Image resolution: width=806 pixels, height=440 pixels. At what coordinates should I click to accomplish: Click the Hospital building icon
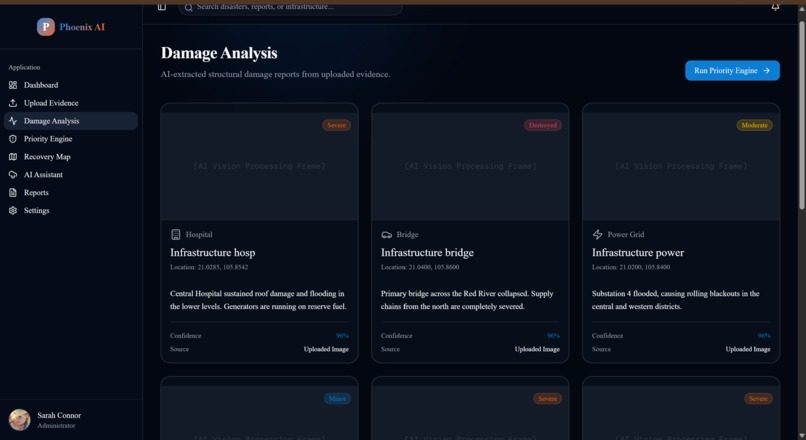click(x=176, y=234)
